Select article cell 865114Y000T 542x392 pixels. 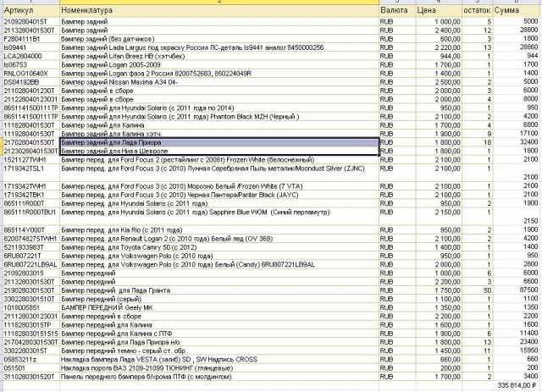coord(30,230)
